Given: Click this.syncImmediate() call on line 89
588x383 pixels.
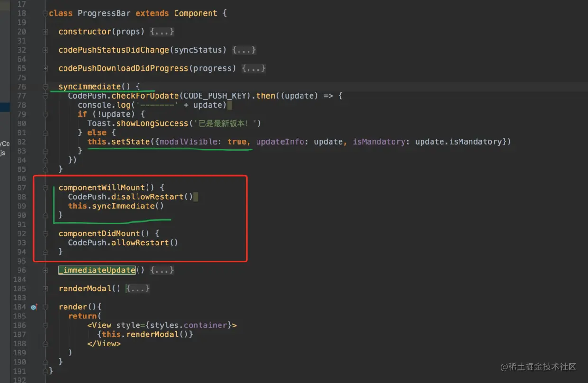Looking at the screenshot, I should 116,206.
